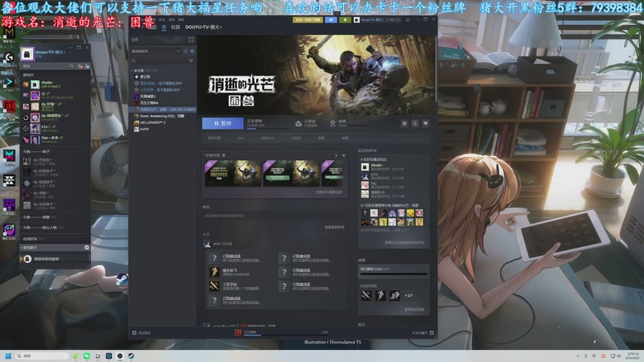Open Steam desktop shortcut icon
Screen dimensions: 644x362
tap(122, 281)
